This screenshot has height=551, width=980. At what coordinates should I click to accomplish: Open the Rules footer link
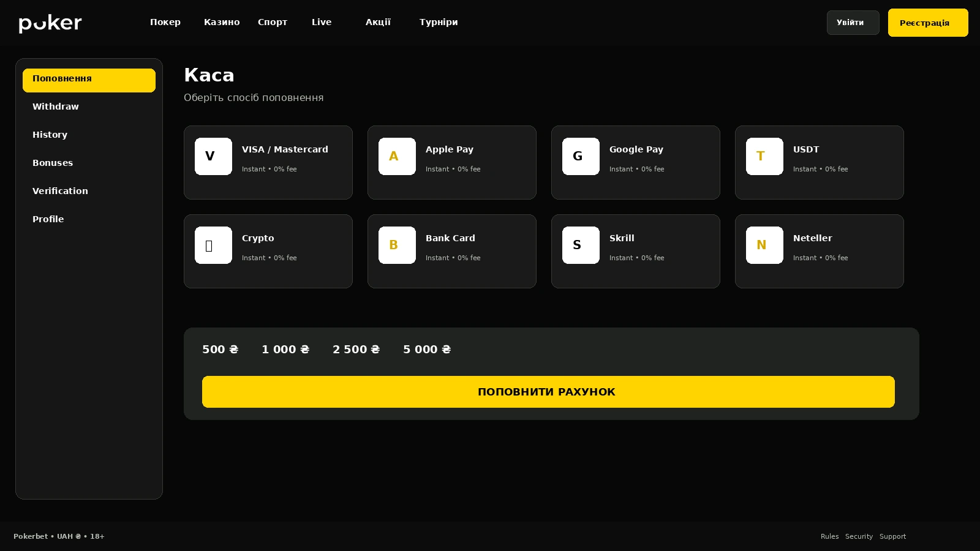pos(829,536)
